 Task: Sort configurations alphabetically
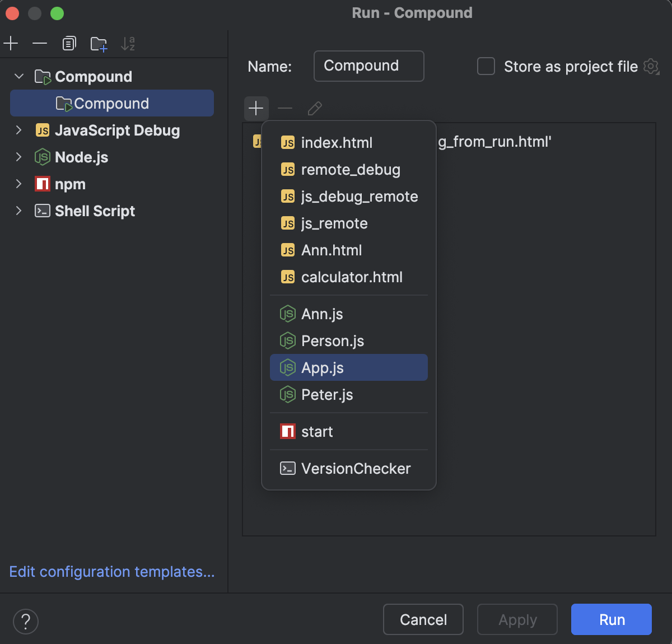click(128, 43)
